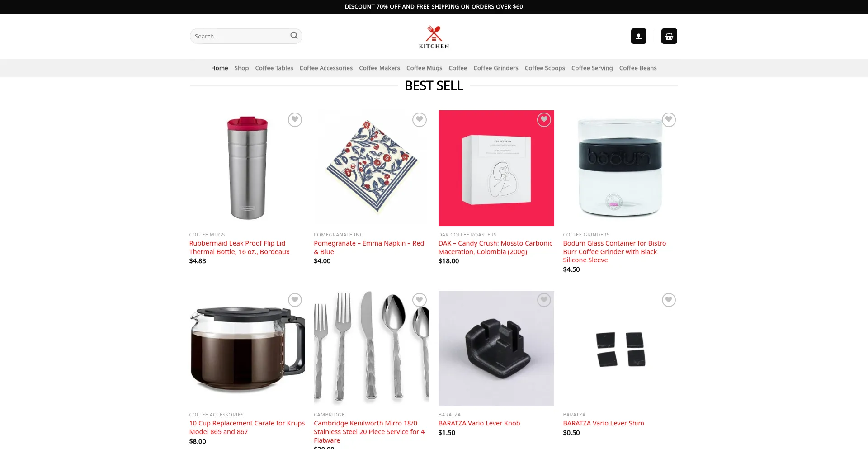
Task: Wishlist heart on BARATZA Lever Knob
Action: coord(544,300)
